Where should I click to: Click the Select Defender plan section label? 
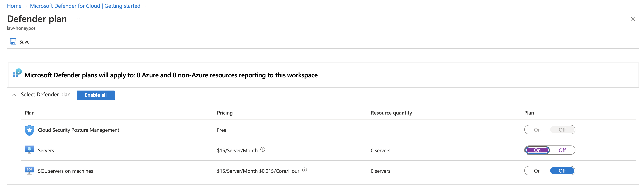[x=46, y=95]
